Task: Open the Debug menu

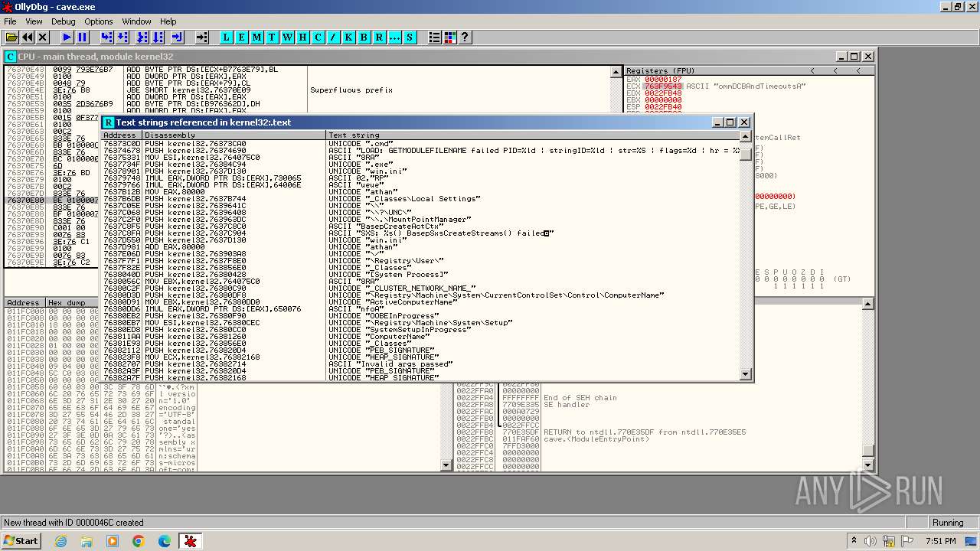Action: pyautogui.click(x=63, y=21)
